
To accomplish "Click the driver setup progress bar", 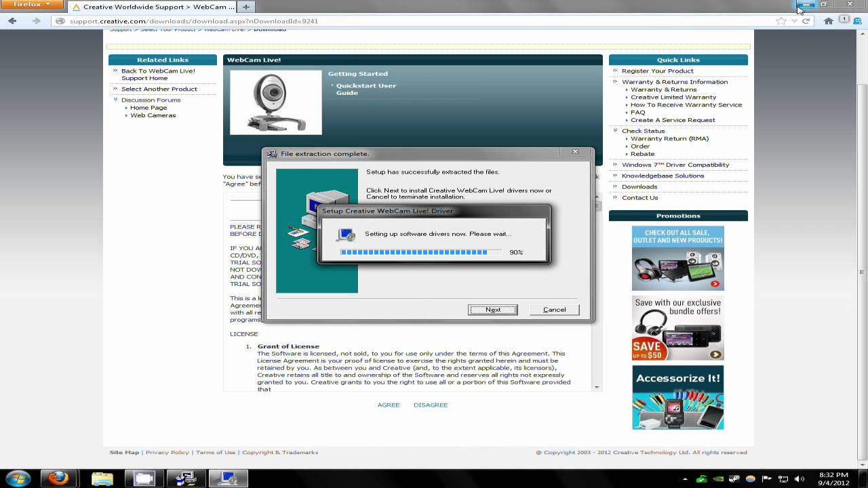I will pos(420,252).
